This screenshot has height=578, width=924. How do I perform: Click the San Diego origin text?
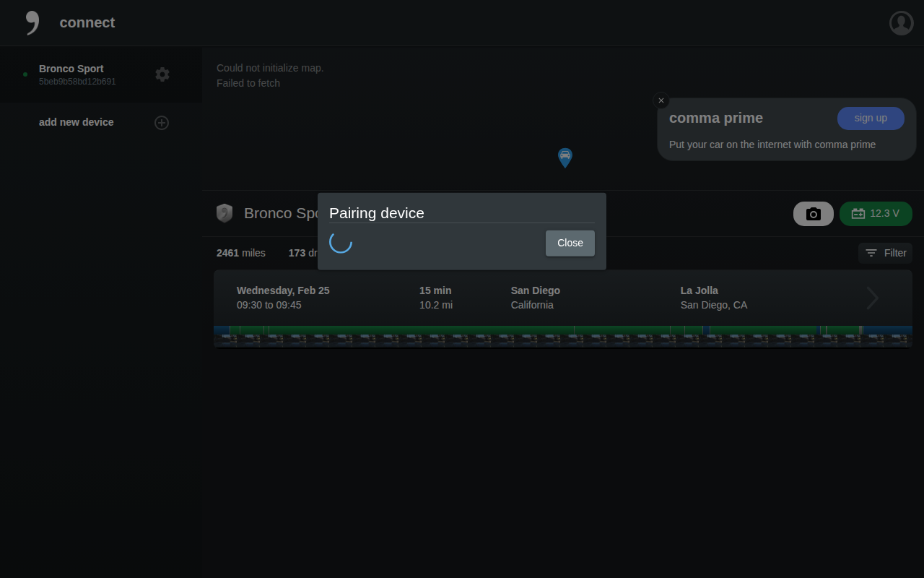536,290
